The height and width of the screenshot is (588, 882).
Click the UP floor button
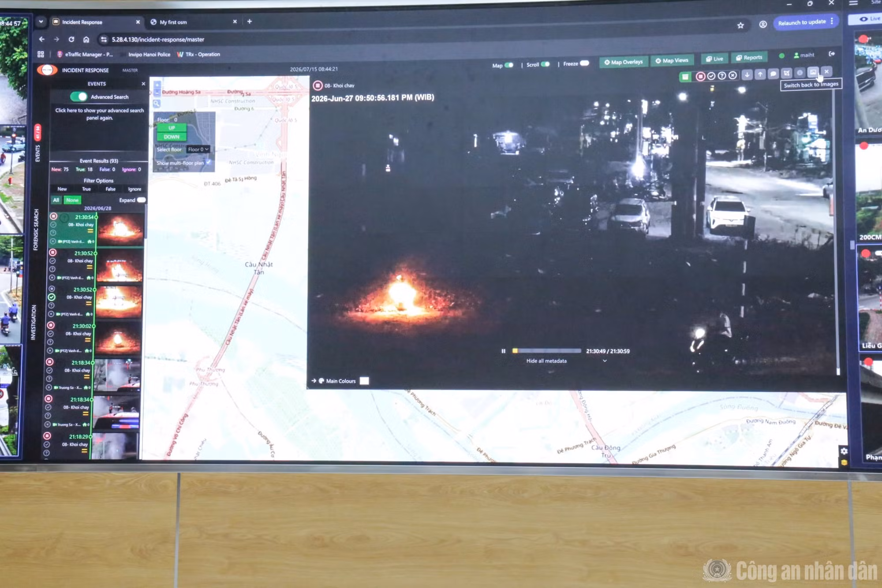coord(172,127)
